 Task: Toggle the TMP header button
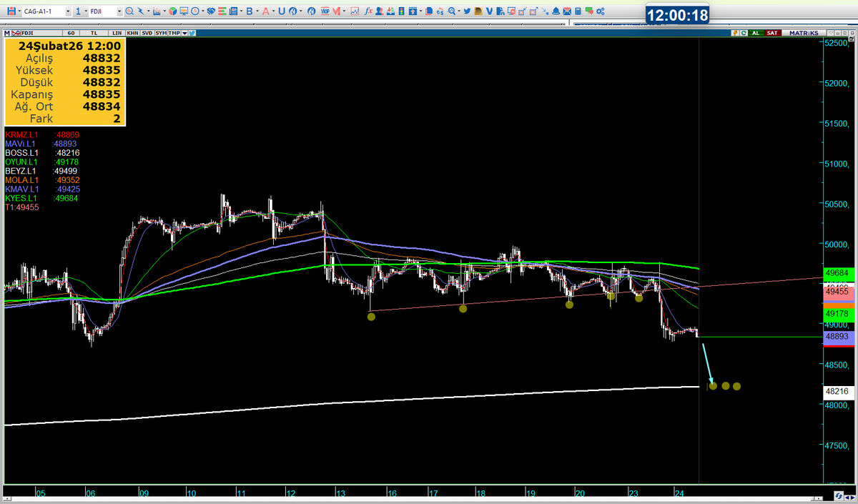click(174, 33)
